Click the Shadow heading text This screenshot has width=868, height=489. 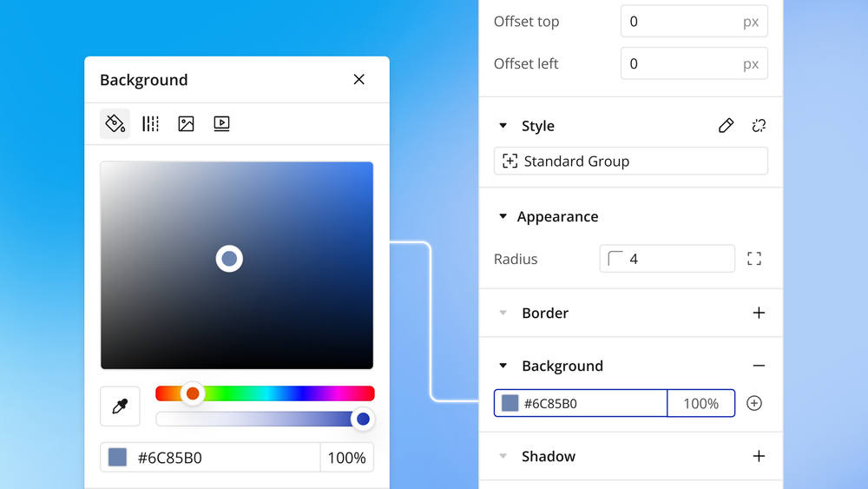pyautogui.click(x=549, y=456)
